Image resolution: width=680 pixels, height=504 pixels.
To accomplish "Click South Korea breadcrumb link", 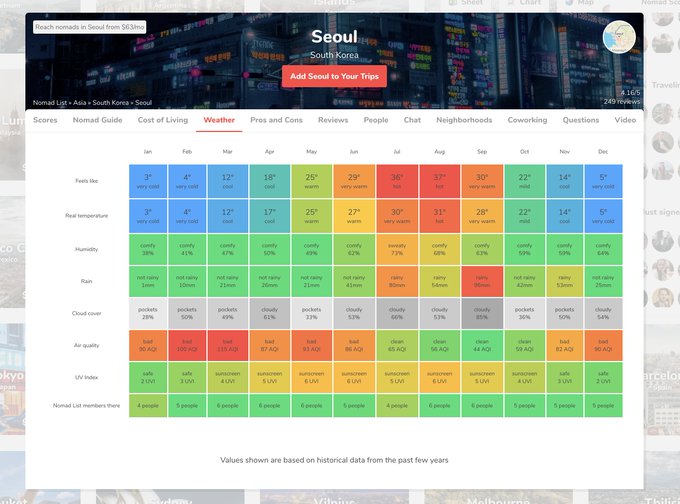I will [111, 103].
